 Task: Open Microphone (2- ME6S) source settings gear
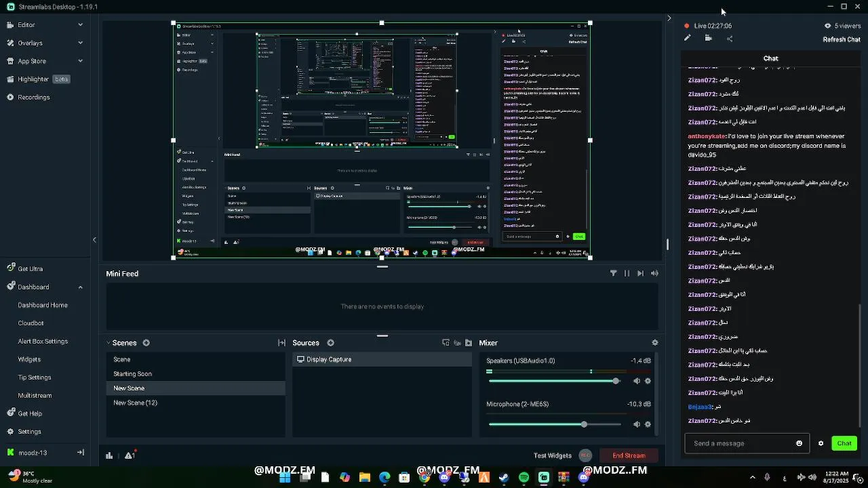[x=648, y=424]
